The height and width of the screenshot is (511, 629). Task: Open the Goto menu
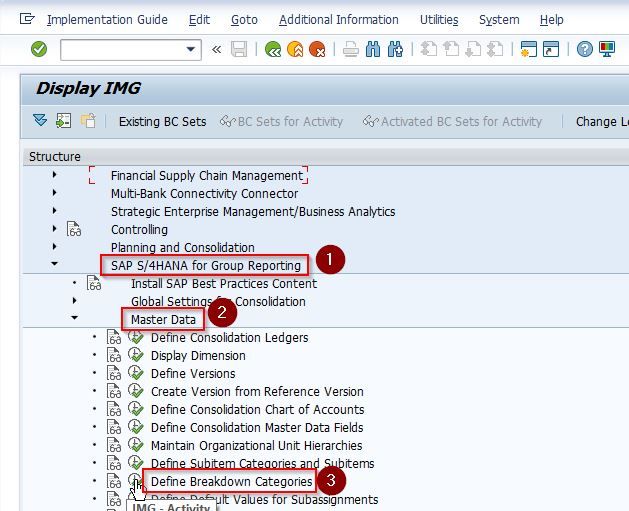pos(244,20)
